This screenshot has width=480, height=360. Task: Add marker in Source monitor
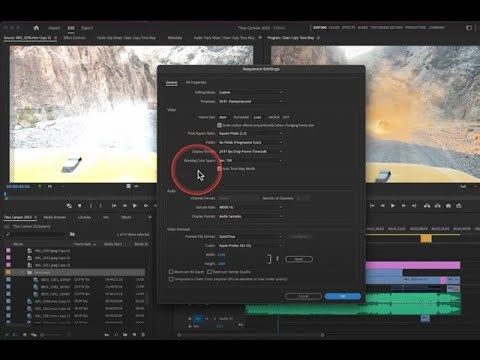80,206
